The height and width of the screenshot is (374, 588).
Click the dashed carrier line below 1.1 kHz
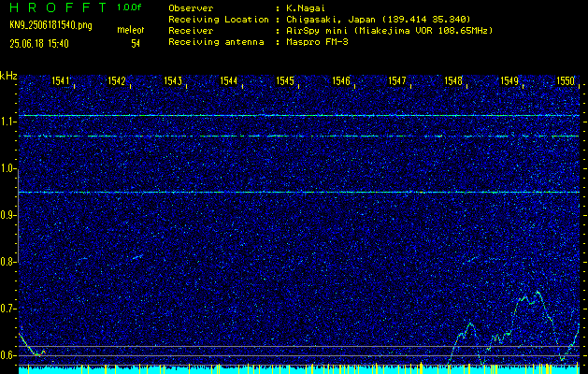pyautogui.click(x=299, y=136)
